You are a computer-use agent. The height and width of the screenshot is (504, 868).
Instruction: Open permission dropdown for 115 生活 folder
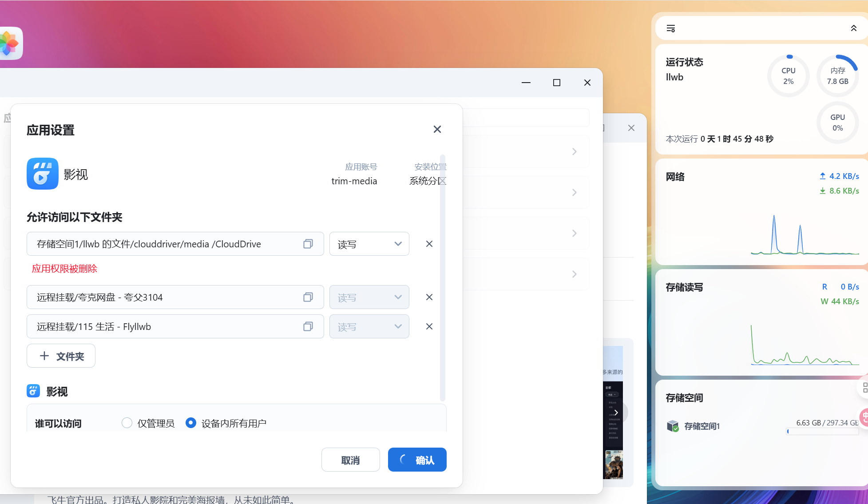(x=369, y=326)
